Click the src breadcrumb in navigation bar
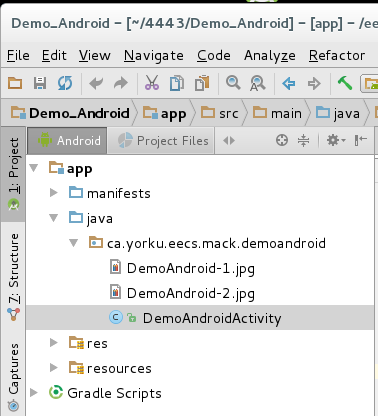This screenshot has height=416, width=378. (x=220, y=113)
